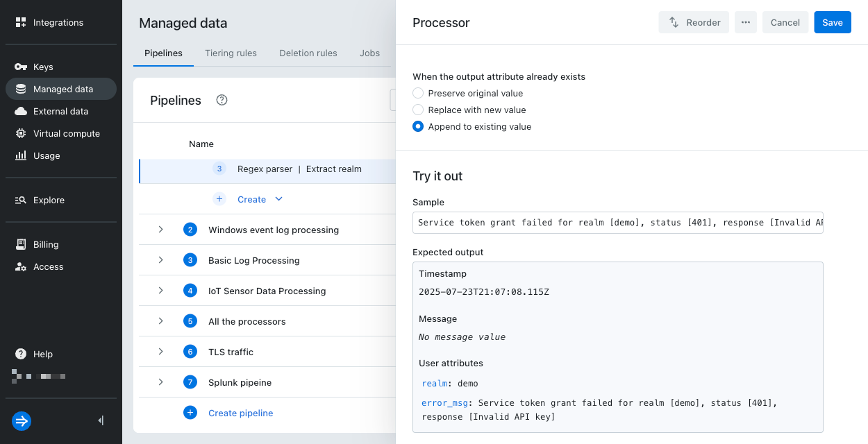868x444 pixels.
Task: Go to the Jobs tab
Action: (369, 53)
